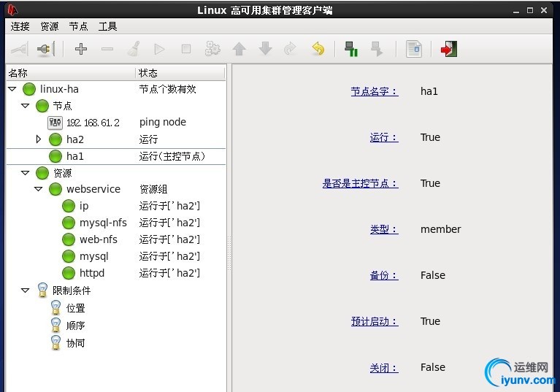Click the 节点个数有效 status text

[167, 89]
